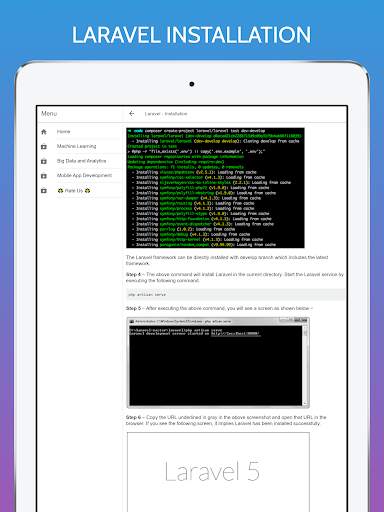Click the Step 6 paragraph text

pos(226,420)
